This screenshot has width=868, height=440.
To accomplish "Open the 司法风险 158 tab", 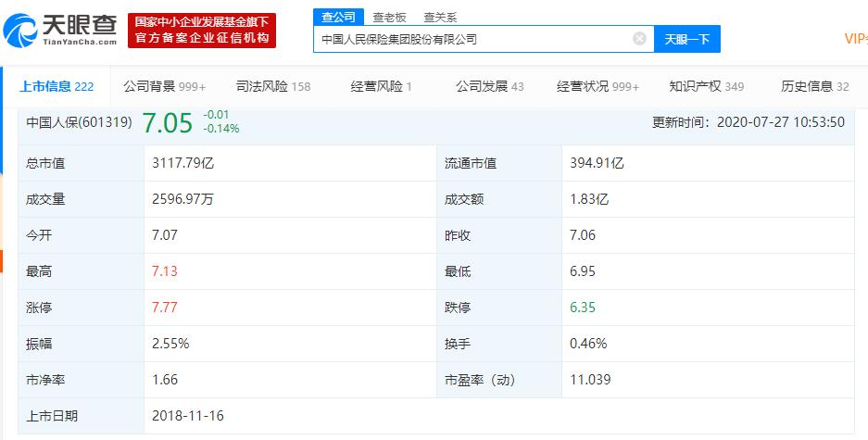I will coord(273,86).
